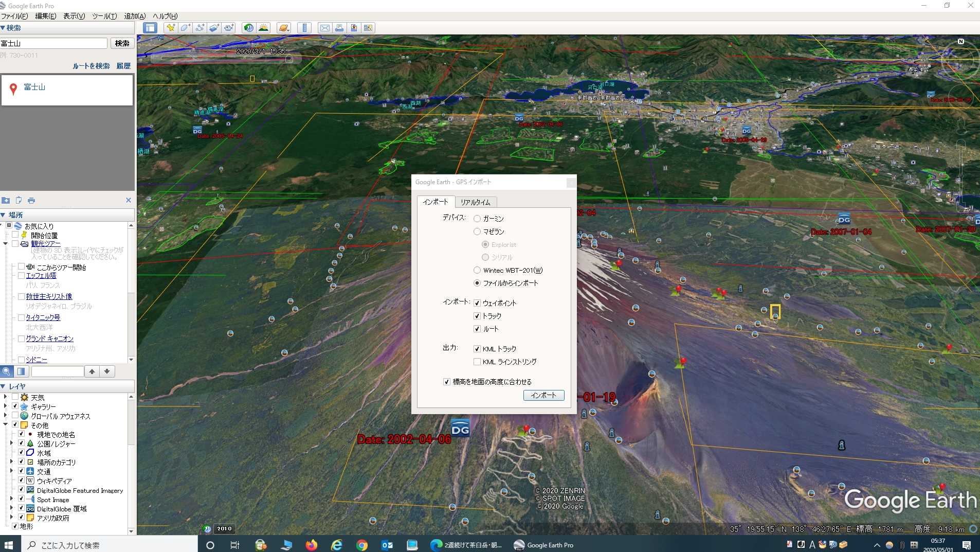Click the Add Placemark pushpin icon
The height and width of the screenshot is (552, 980).
pos(170,28)
